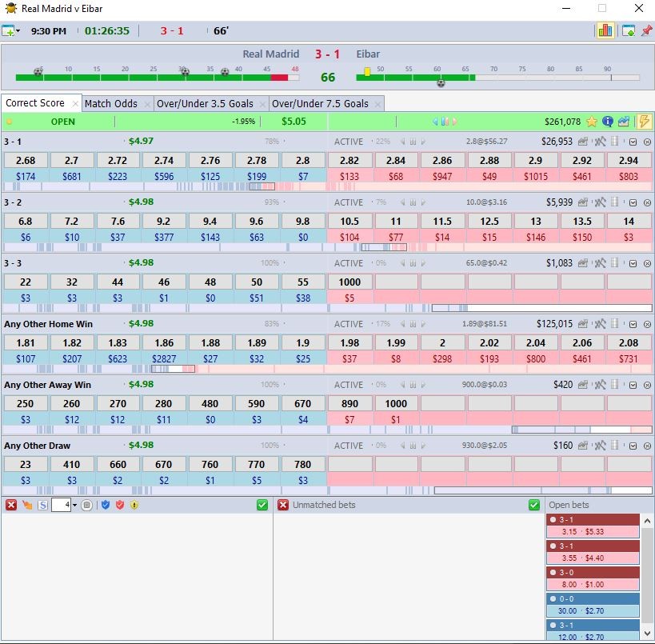
Task: Toggle the blue shield checkmark
Action: pyautogui.click(x=106, y=505)
